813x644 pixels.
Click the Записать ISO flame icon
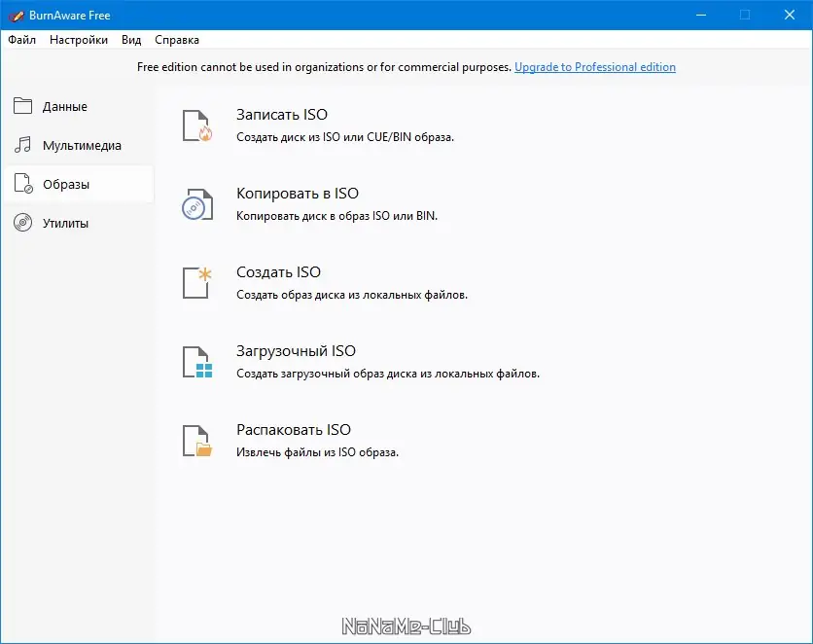(197, 125)
